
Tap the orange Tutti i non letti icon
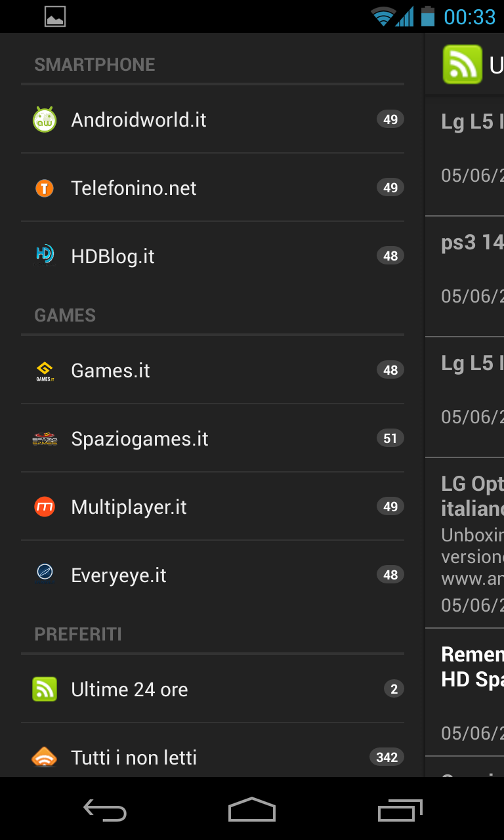(45, 757)
